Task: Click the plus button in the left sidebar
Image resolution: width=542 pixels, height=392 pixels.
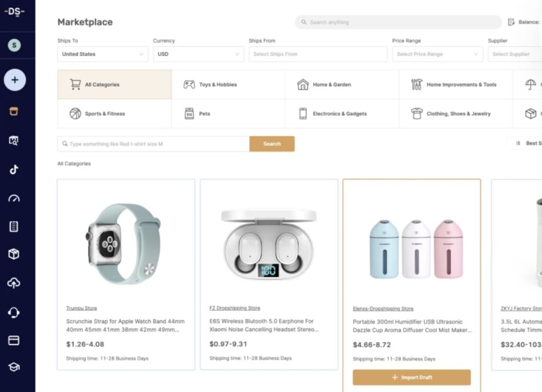Action: click(14, 80)
